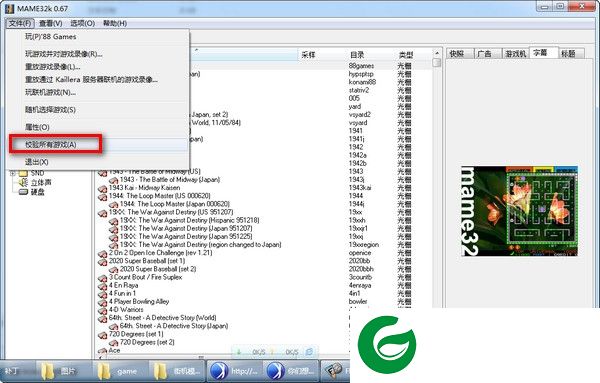The width and height of the screenshot is (600, 383).
Task: Select the hard disk icon for 硬盘
Action: click(x=24, y=192)
